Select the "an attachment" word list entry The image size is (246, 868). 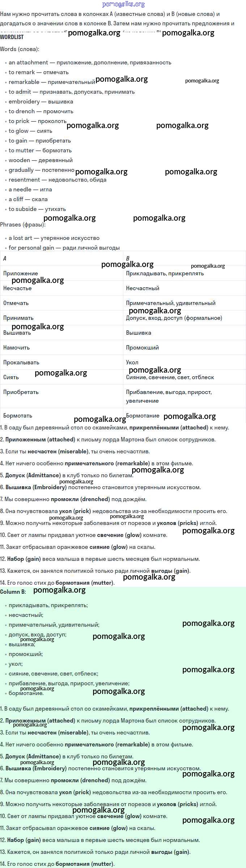[x=90, y=63]
